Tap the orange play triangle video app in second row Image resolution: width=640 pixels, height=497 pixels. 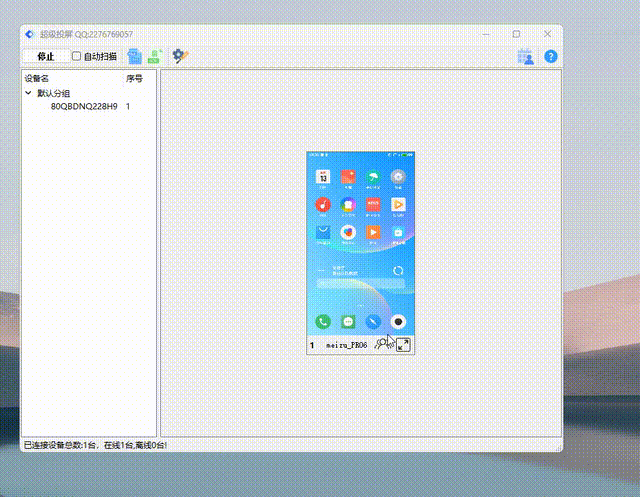pos(398,204)
